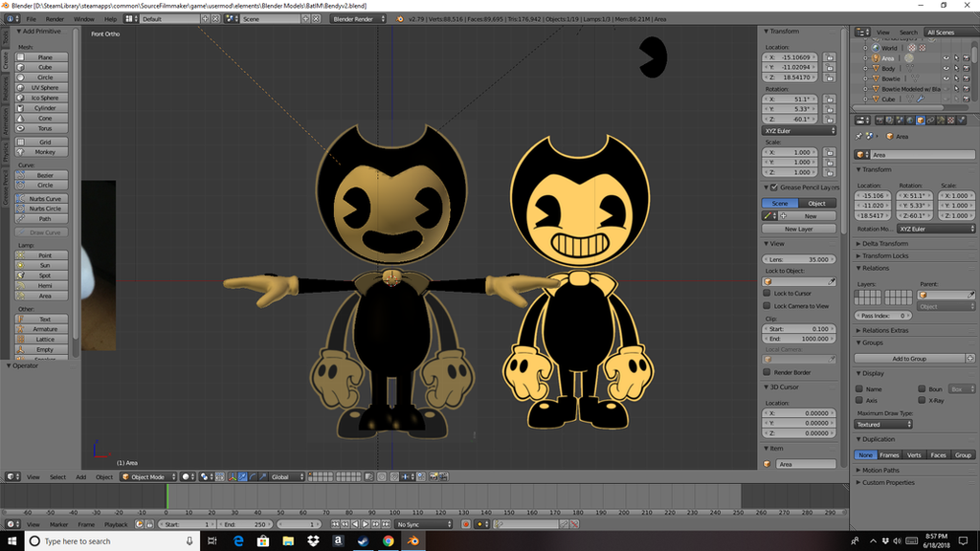The image size is (980, 551).
Task: Toggle the Grease Pencil Layers checkbox
Action: point(774,187)
